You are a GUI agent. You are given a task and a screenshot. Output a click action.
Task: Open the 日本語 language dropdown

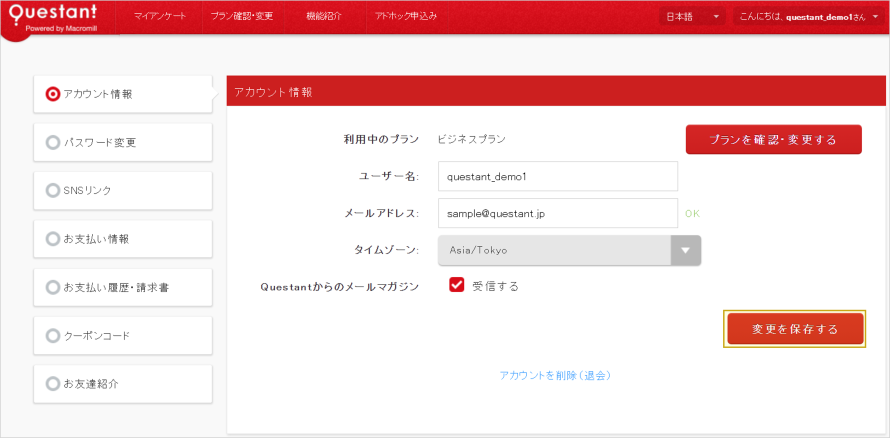(692, 17)
